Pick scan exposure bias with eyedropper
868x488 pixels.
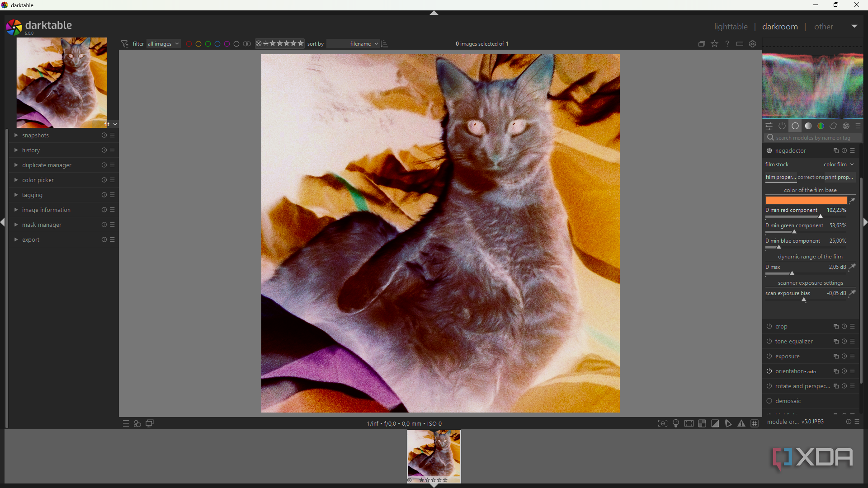(852, 293)
